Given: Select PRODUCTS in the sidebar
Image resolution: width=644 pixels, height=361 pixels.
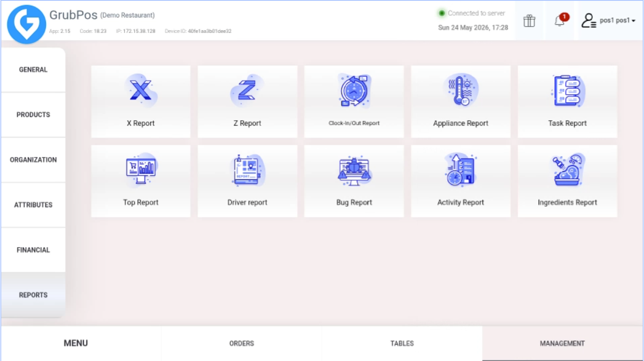Looking at the screenshot, I should coord(33,114).
